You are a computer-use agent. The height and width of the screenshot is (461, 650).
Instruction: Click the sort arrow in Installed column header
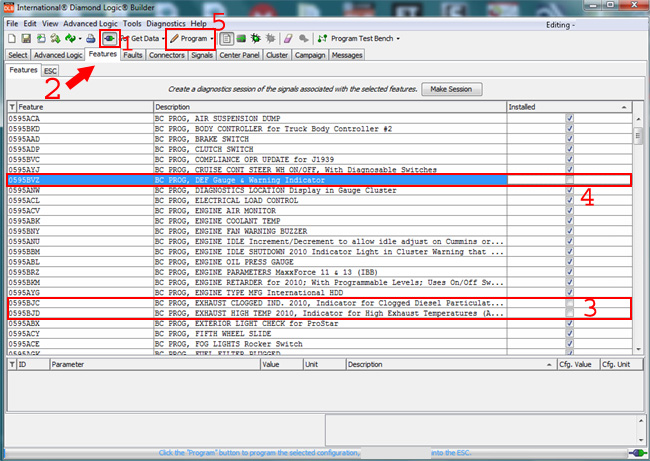tap(624, 107)
